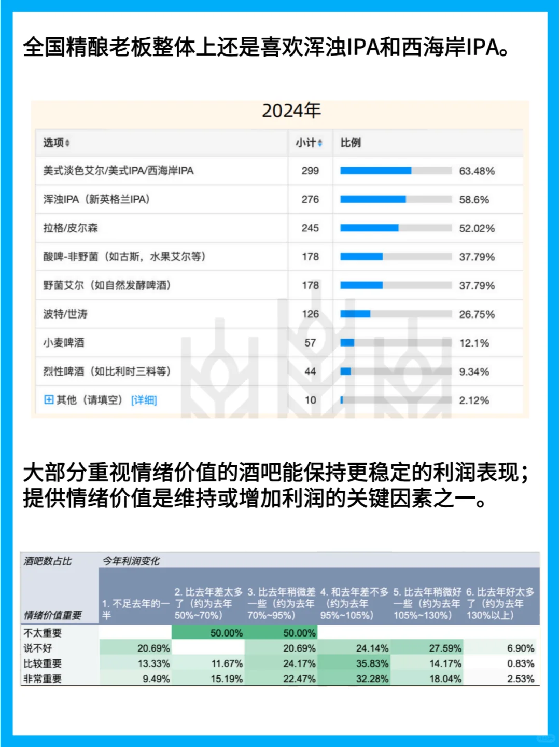
Task: Click the 9.34% progress bar for 烈性啤酒
Action: [x=396, y=371]
